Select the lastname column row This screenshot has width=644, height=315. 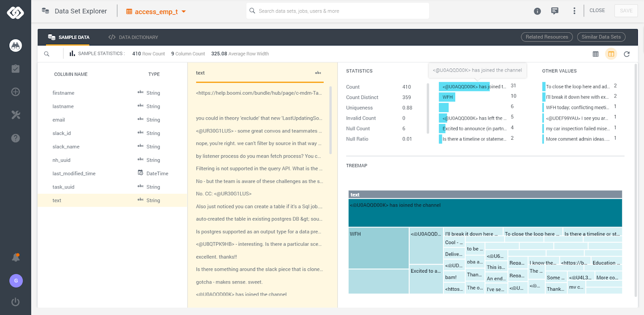pyautogui.click(x=112, y=106)
